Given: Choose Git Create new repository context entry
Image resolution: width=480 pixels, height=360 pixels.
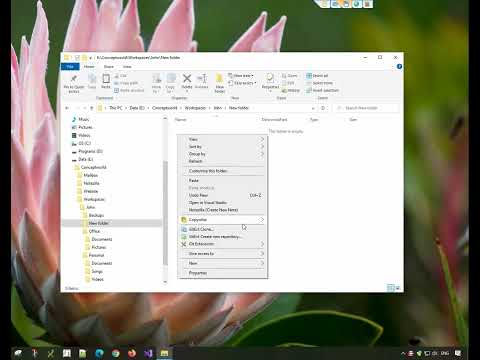Looking at the screenshot, I should 222,237.
